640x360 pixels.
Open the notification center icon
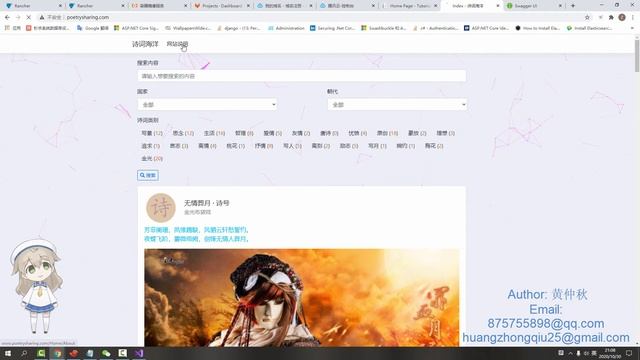click(x=629, y=353)
